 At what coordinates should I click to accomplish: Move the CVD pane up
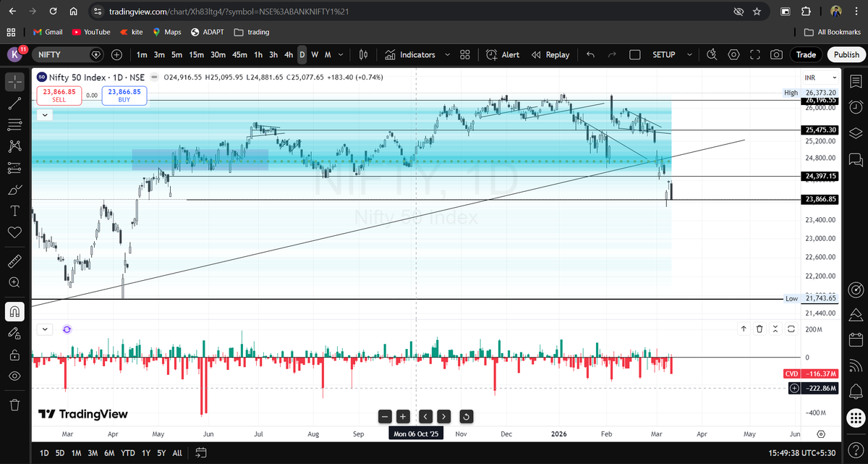744,329
